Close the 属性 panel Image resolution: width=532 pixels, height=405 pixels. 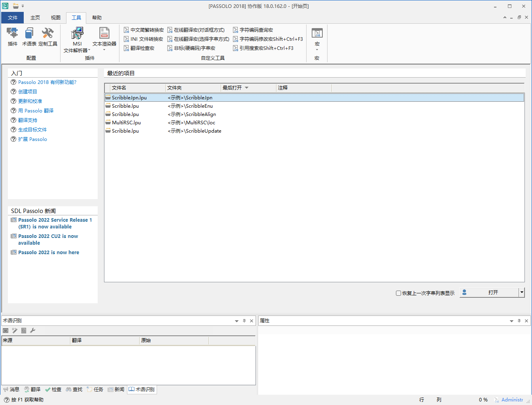[526, 321]
